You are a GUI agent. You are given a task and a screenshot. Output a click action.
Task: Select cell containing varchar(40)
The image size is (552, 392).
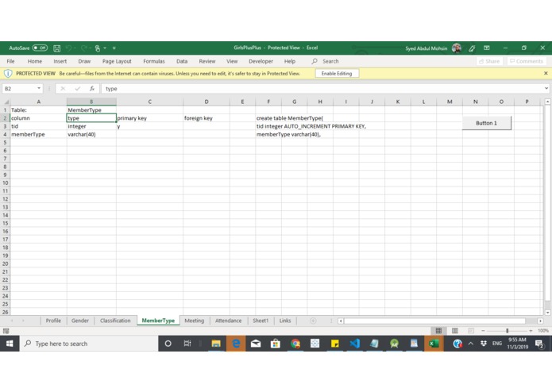point(91,134)
